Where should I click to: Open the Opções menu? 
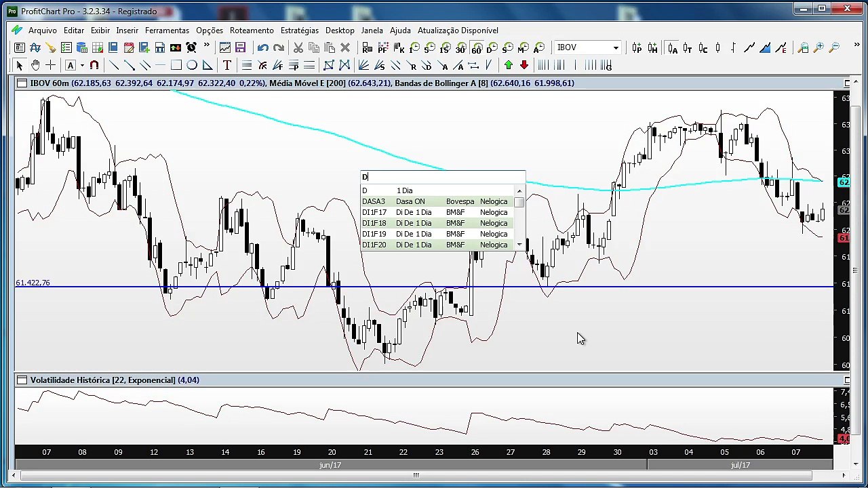(x=210, y=30)
